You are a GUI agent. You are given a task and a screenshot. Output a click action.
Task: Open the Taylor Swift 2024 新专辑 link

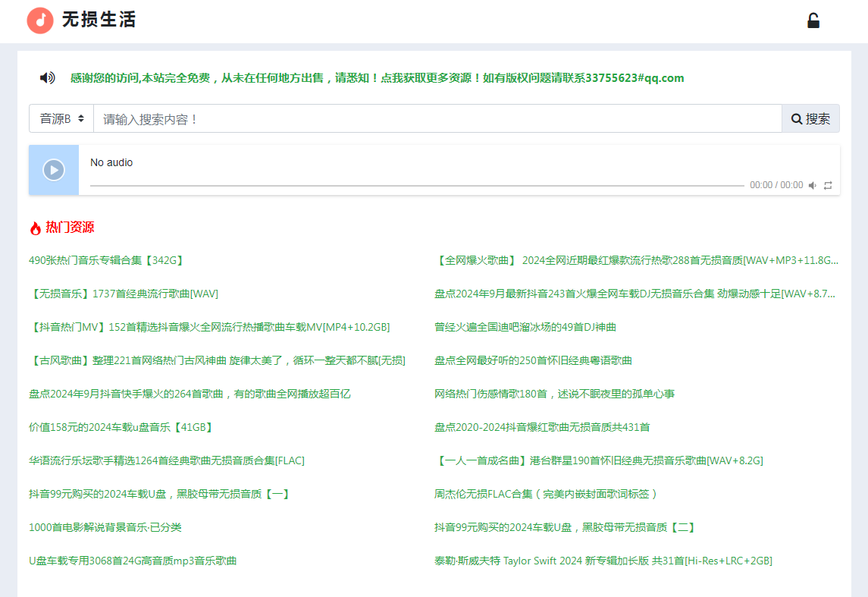(601, 561)
